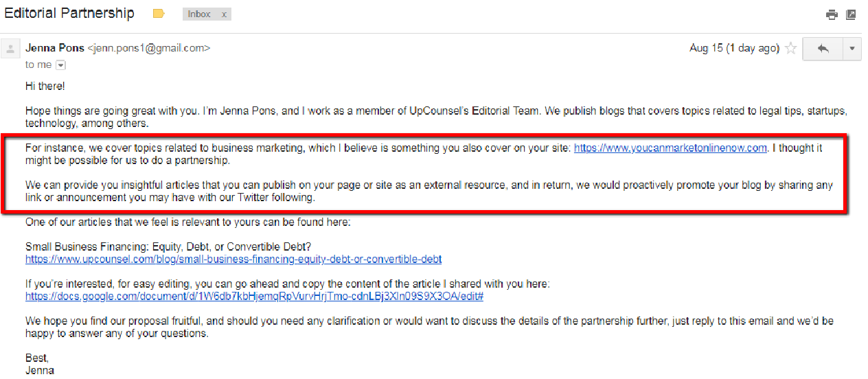Click the "Aug 15 (1 day ago)" timestamp
The image size is (868, 379).
point(734,48)
